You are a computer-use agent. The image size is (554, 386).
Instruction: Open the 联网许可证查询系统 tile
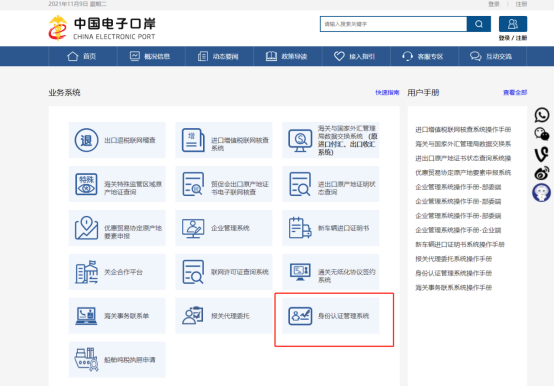(x=224, y=272)
